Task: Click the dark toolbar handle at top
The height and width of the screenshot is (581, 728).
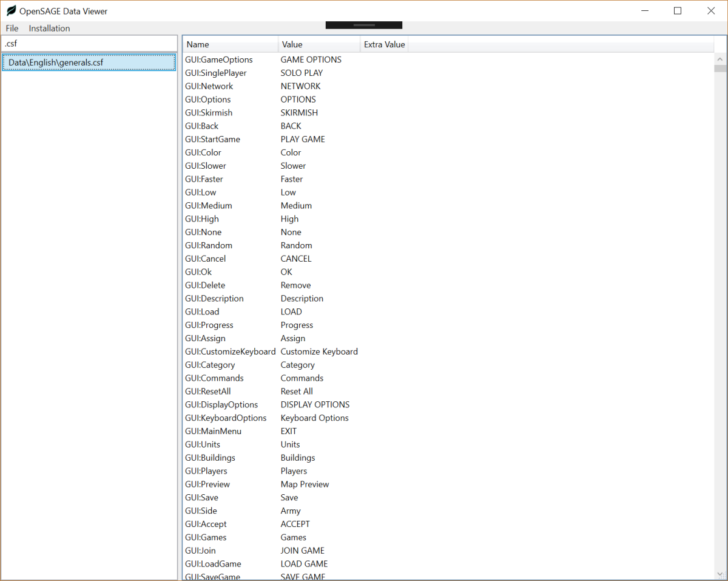Action: coord(364,25)
